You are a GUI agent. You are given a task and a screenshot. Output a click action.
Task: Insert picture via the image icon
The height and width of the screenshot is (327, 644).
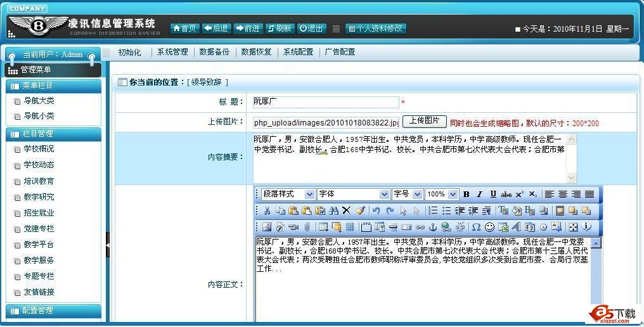[267, 227]
